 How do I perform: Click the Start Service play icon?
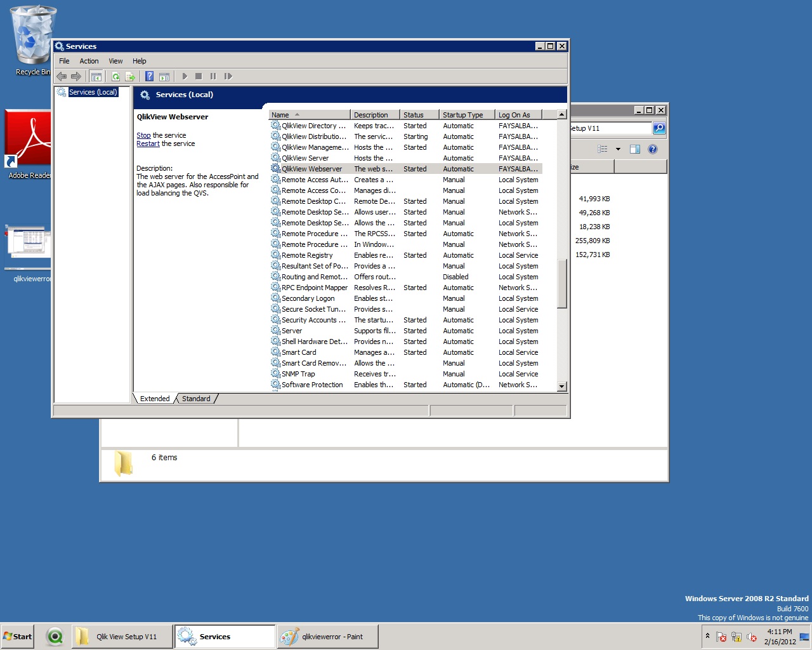tap(185, 76)
